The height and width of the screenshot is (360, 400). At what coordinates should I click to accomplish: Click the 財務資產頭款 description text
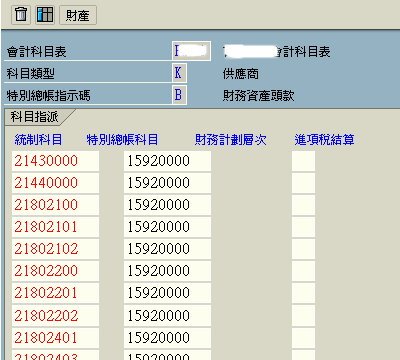[x=259, y=96]
